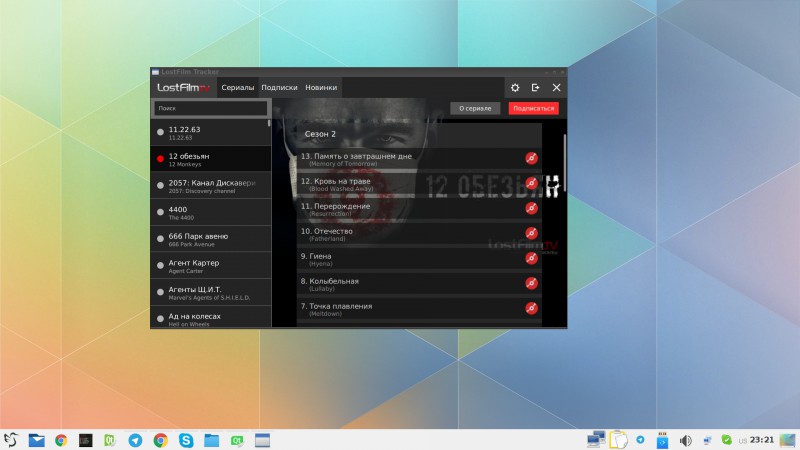Collapse the Сезон 2 header
The width and height of the screenshot is (800, 450).
(x=419, y=134)
